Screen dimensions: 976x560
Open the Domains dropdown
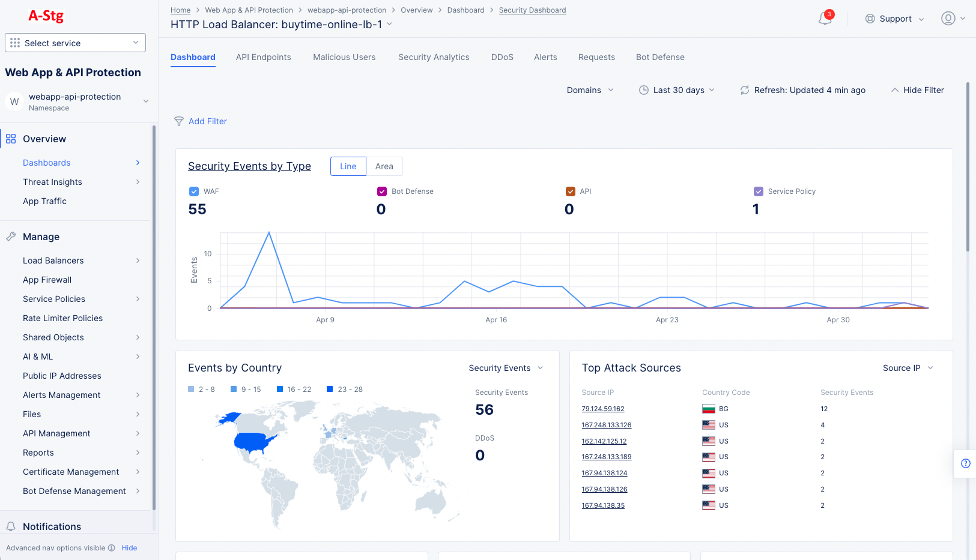(x=590, y=90)
